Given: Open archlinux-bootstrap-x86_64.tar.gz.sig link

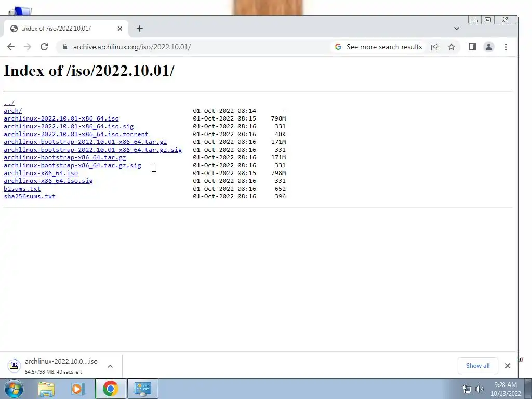Looking at the screenshot, I should [x=72, y=165].
